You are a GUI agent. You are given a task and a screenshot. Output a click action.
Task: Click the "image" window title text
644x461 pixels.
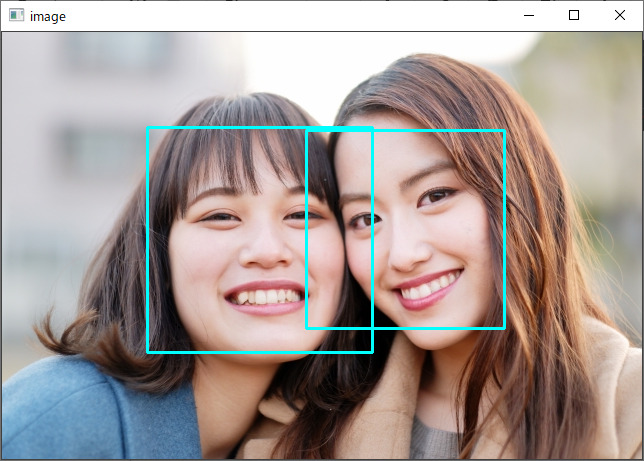click(48, 17)
